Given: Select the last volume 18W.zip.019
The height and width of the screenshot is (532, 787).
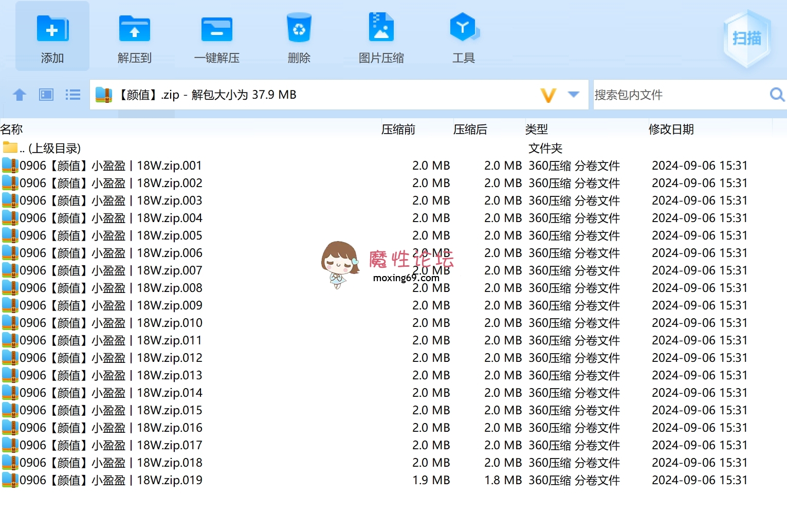Looking at the screenshot, I should (x=111, y=480).
